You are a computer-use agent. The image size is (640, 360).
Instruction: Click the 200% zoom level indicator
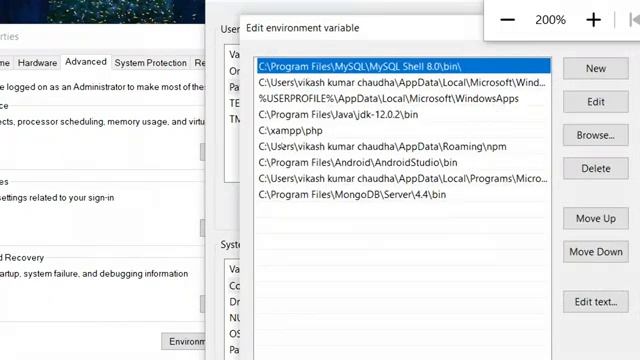pos(550,20)
